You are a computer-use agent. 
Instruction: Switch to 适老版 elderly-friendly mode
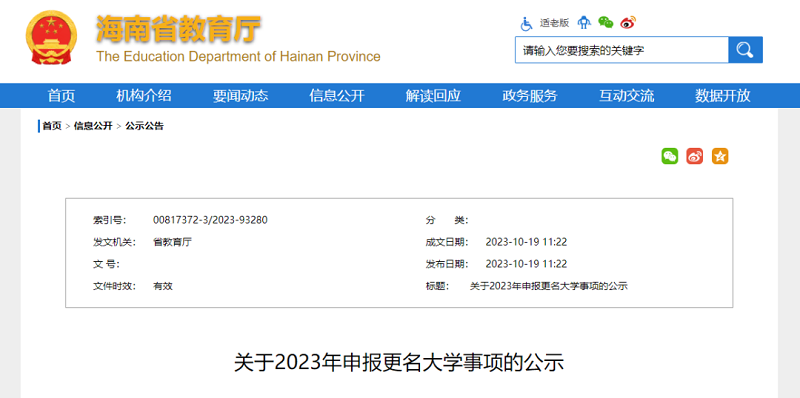(554, 23)
